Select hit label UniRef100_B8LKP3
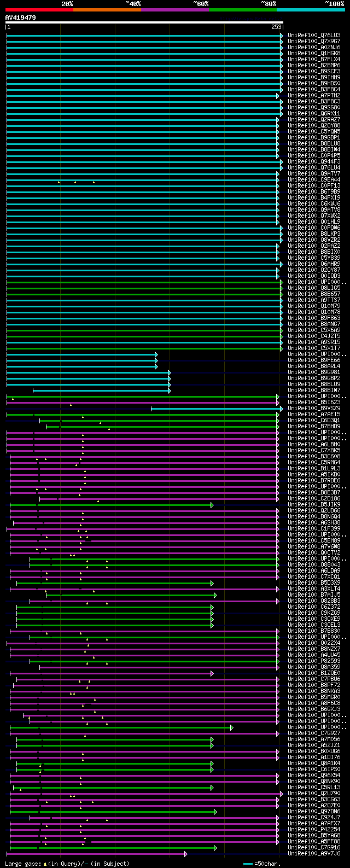Image resolution: width=350 pixels, height=868 pixels. [314, 234]
